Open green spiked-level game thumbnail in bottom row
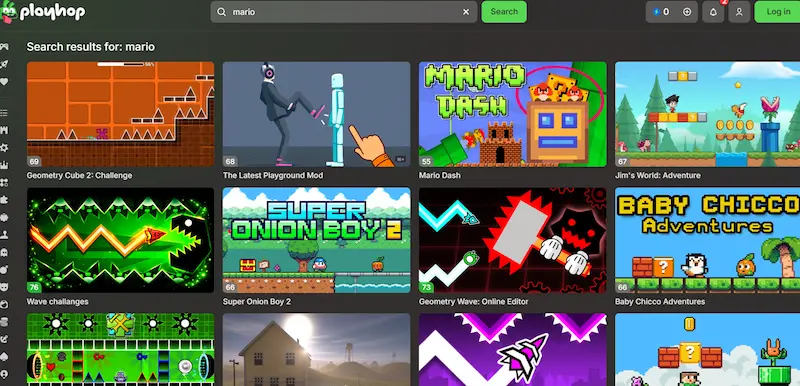 (x=120, y=350)
